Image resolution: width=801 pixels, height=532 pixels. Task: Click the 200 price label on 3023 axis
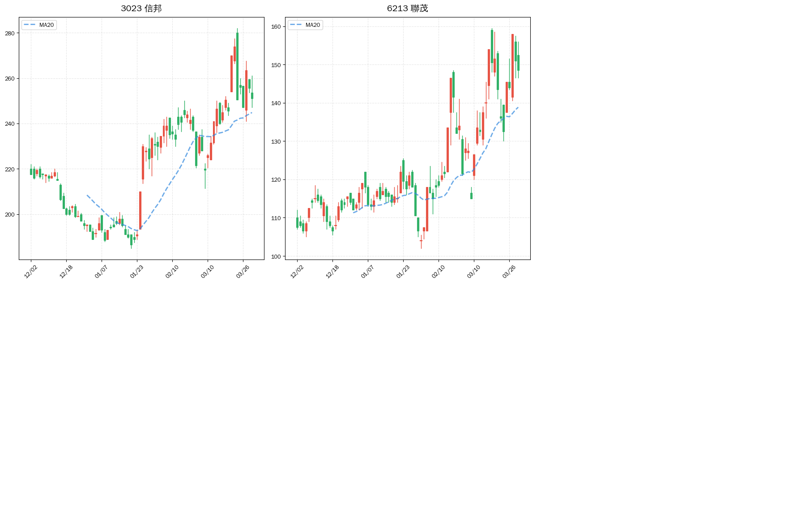click(x=9, y=215)
